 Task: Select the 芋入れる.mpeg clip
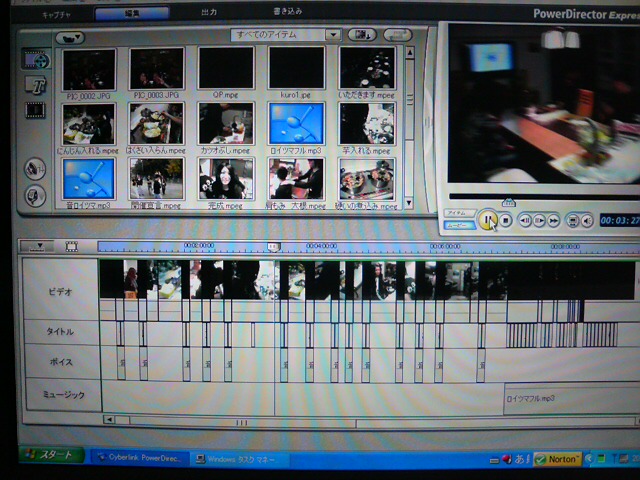tap(367, 124)
